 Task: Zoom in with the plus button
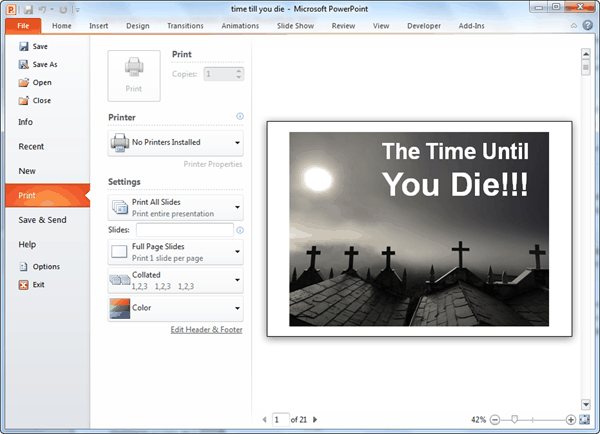[571, 420]
